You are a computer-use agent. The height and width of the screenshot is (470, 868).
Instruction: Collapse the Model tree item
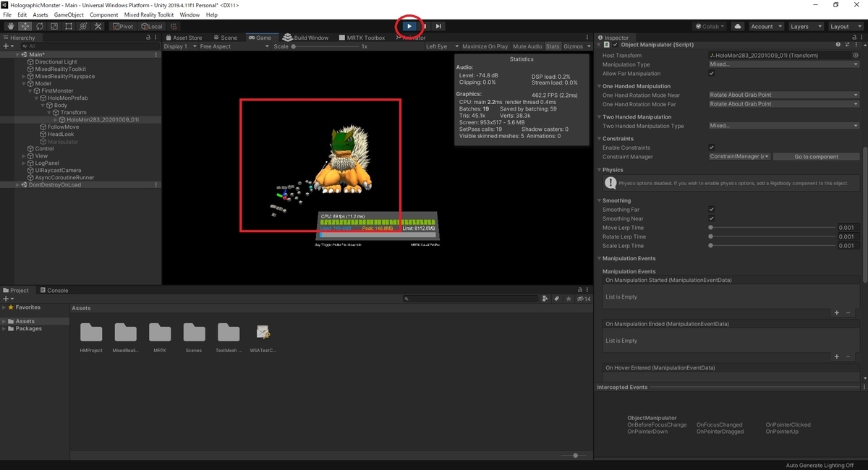click(25, 83)
